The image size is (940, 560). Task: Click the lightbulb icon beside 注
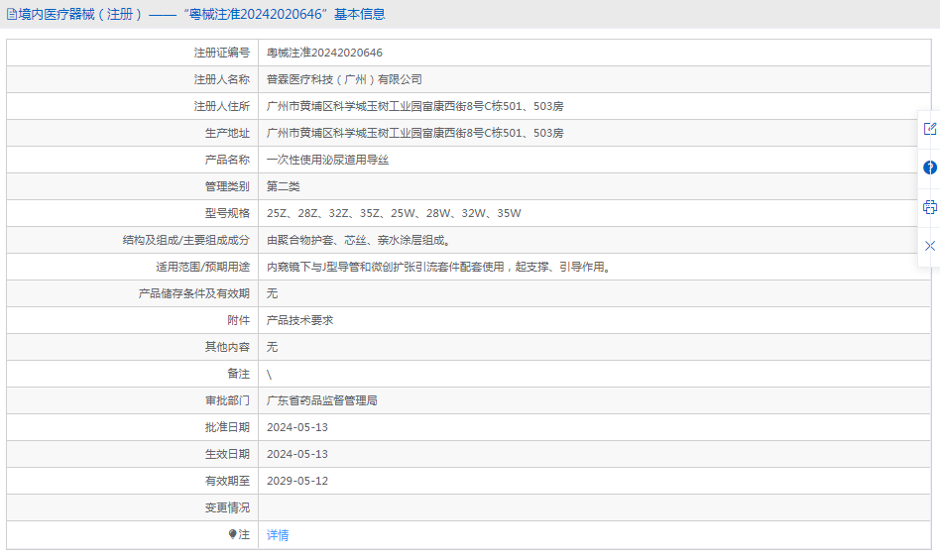click(x=233, y=534)
